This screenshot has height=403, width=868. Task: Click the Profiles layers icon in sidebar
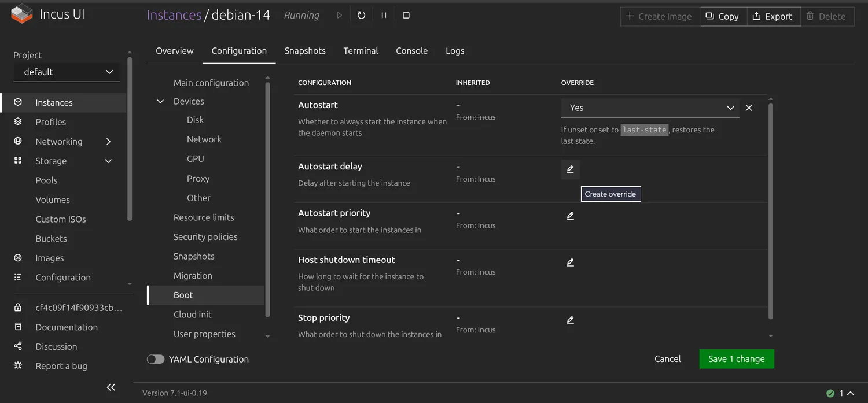pyautogui.click(x=18, y=122)
